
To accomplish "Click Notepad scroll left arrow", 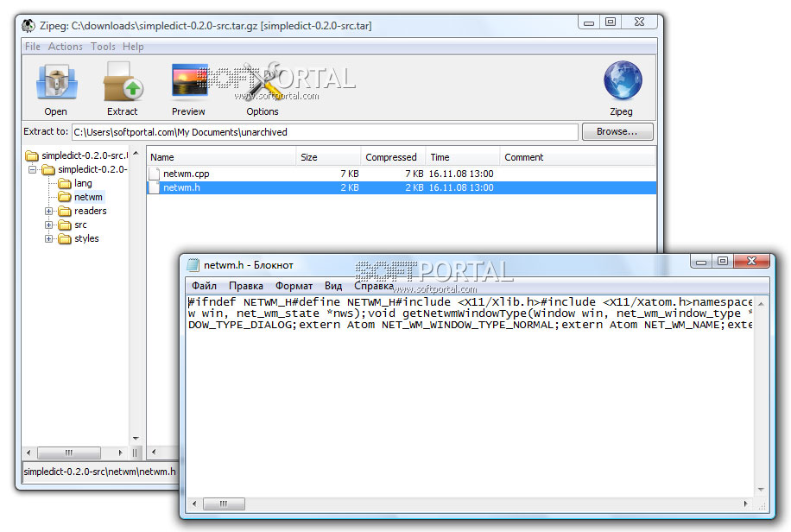I will coord(194,503).
